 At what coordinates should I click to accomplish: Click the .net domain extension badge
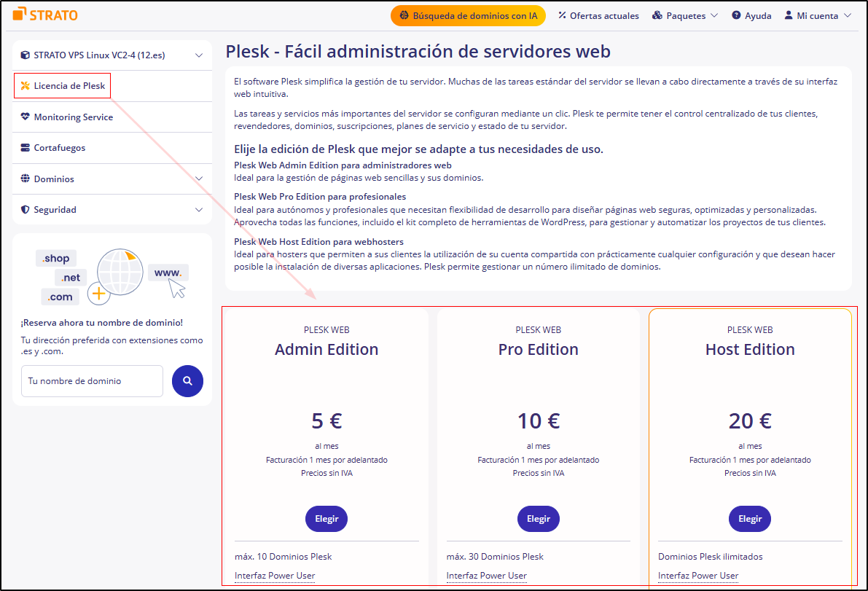[70, 278]
